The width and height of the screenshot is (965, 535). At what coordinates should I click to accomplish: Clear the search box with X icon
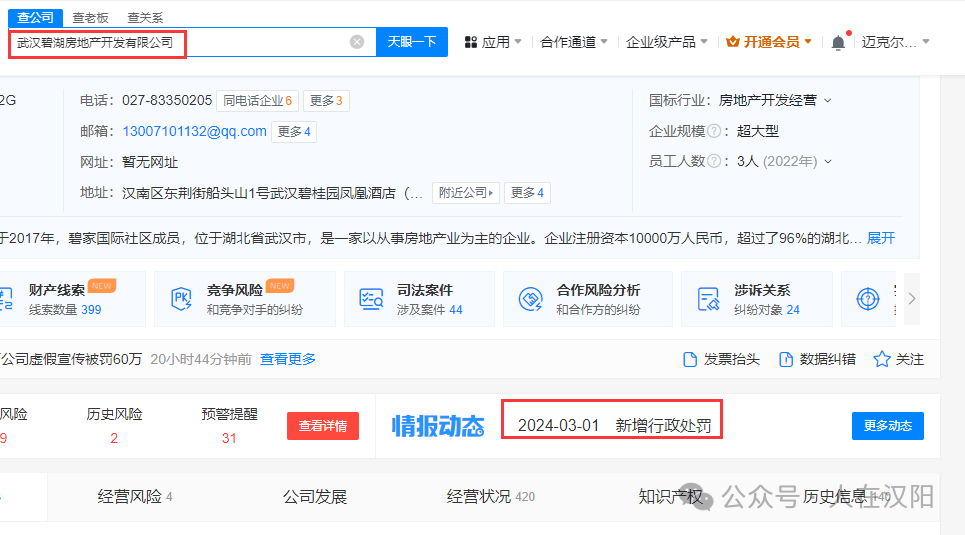click(357, 42)
